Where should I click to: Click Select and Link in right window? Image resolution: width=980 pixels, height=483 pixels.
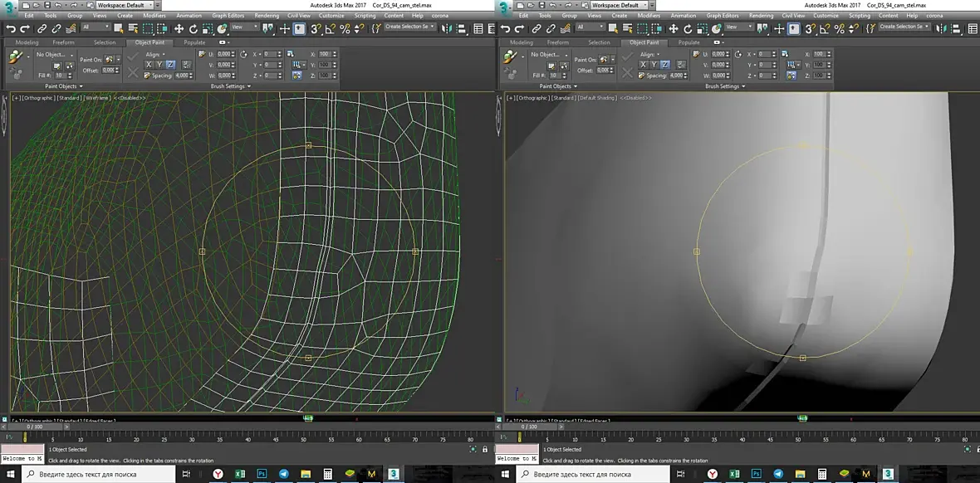coord(537,28)
